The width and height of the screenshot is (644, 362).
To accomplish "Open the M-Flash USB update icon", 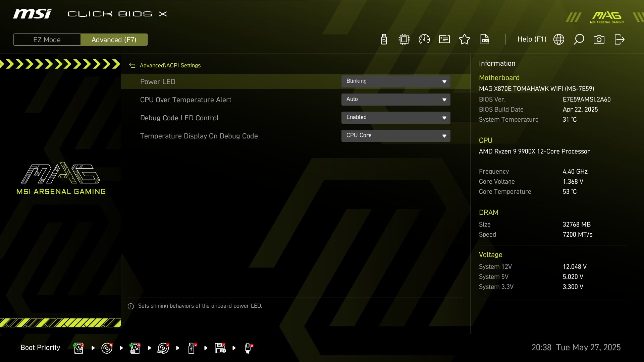I will pyautogui.click(x=384, y=40).
